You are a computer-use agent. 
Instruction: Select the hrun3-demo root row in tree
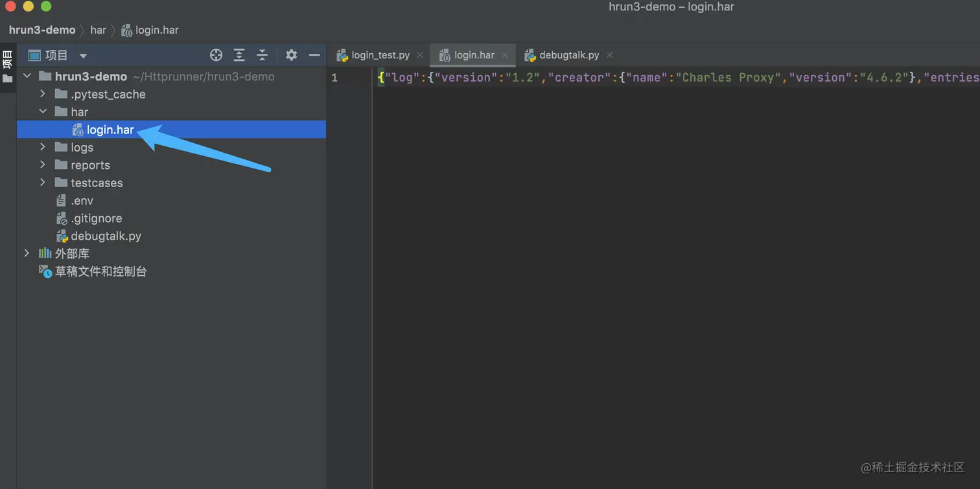coord(171,76)
